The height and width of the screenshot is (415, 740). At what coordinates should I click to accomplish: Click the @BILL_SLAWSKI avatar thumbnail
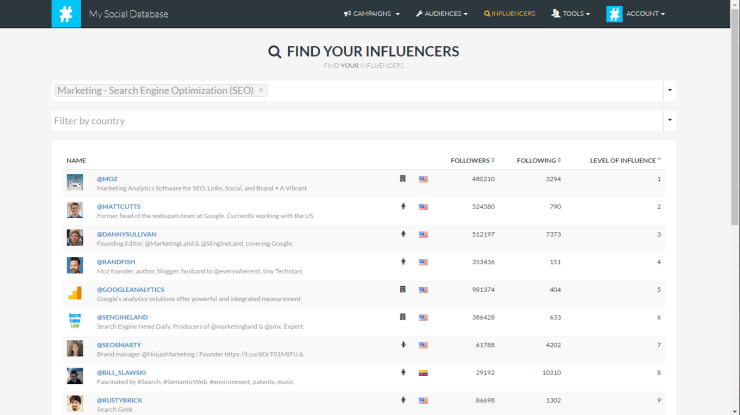pyautogui.click(x=75, y=376)
